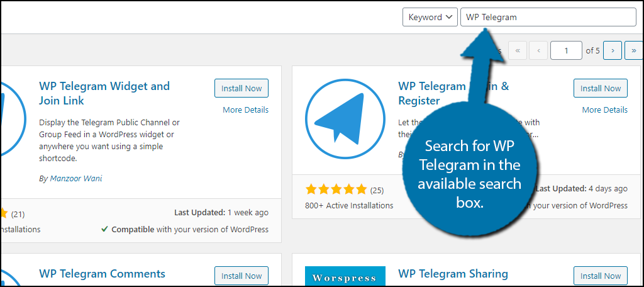View More Details for Login & Register
The image size is (644, 287).
click(x=604, y=110)
